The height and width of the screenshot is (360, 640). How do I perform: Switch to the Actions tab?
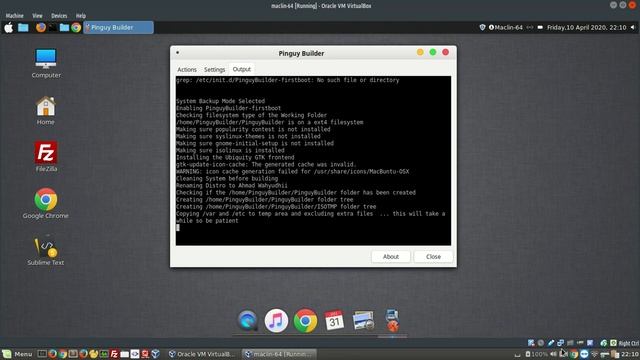click(187, 69)
